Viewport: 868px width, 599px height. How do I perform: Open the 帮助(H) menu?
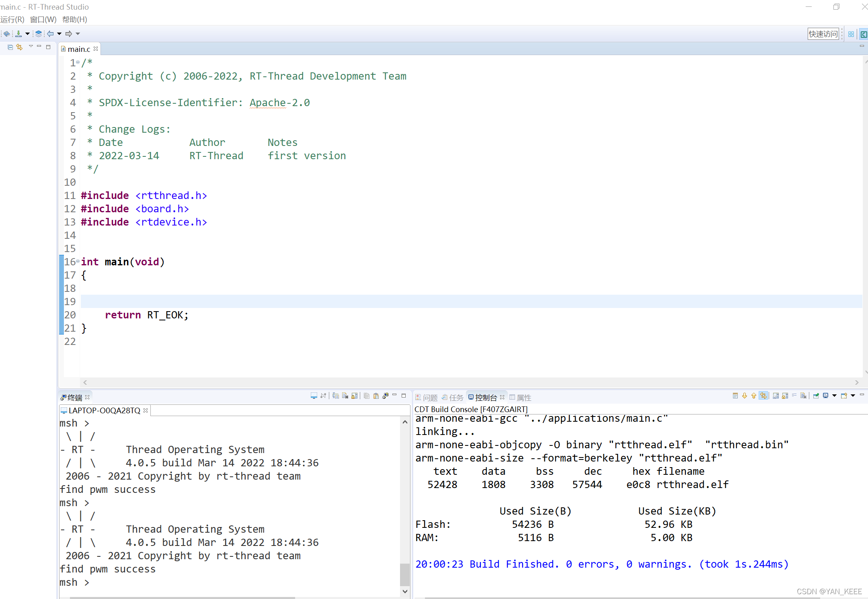pyautogui.click(x=75, y=19)
